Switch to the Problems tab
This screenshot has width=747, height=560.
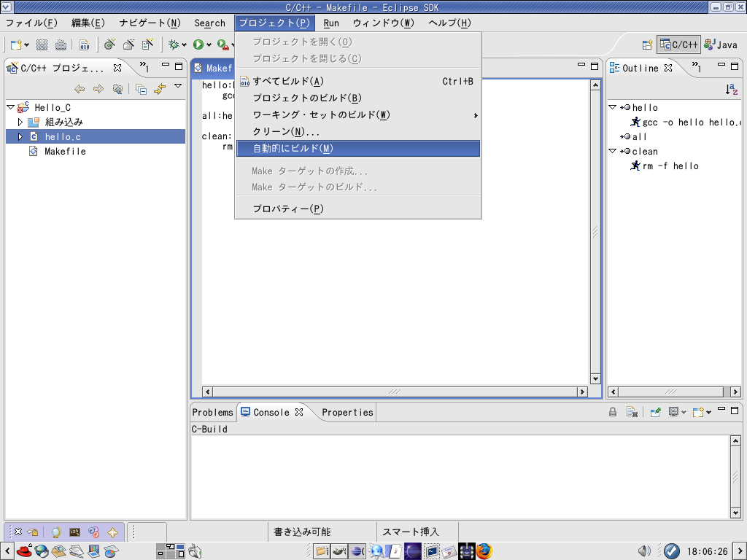coord(212,413)
